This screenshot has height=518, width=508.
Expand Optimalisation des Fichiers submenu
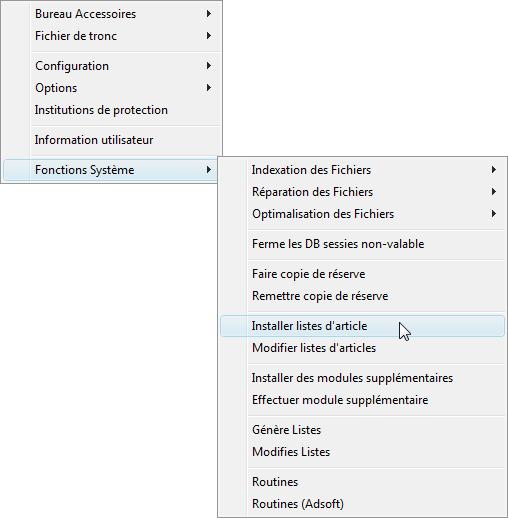[x=362, y=214]
